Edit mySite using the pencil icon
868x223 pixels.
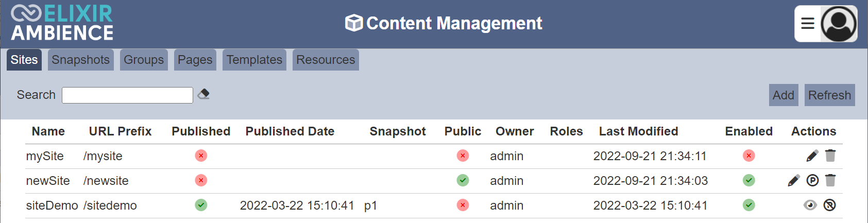(x=812, y=156)
